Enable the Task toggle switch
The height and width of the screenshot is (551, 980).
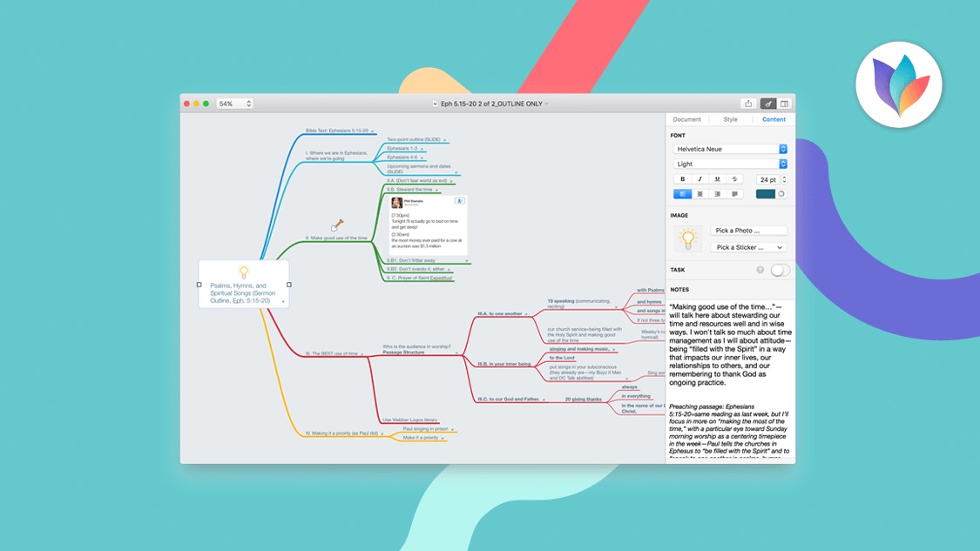point(780,270)
